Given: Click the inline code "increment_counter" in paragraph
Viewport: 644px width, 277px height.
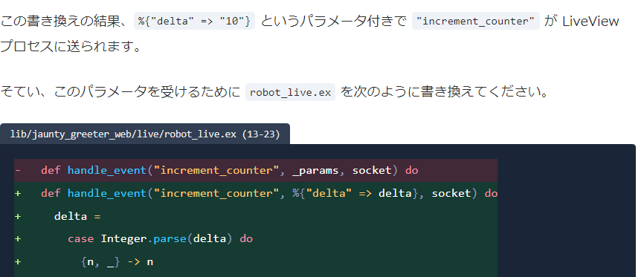Looking at the screenshot, I should click(476, 21).
